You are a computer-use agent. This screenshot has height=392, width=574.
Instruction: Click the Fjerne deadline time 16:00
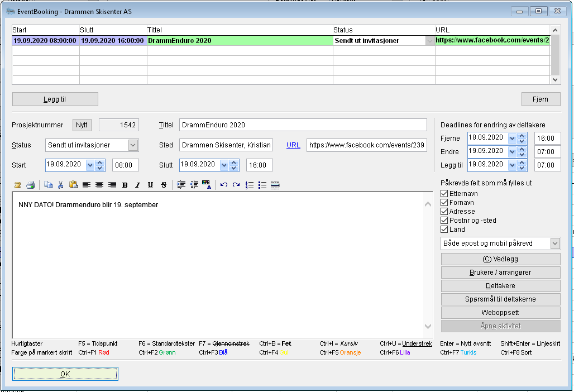[x=548, y=138]
